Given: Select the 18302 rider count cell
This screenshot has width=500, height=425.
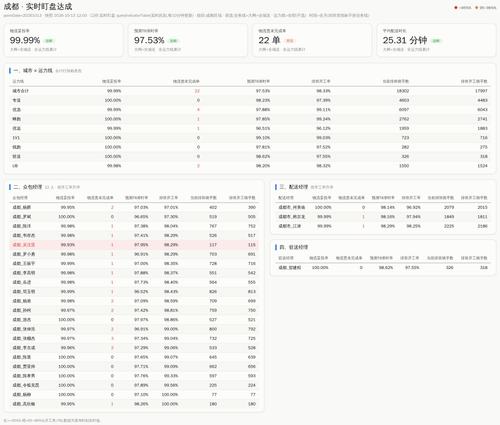Looking at the screenshot, I should tap(403, 91).
